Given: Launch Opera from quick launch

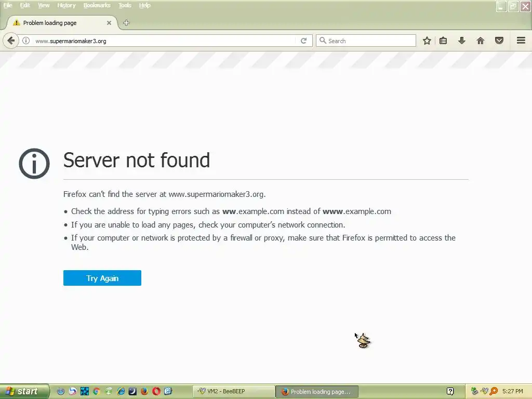Looking at the screenshot, I should coord(156,391).
